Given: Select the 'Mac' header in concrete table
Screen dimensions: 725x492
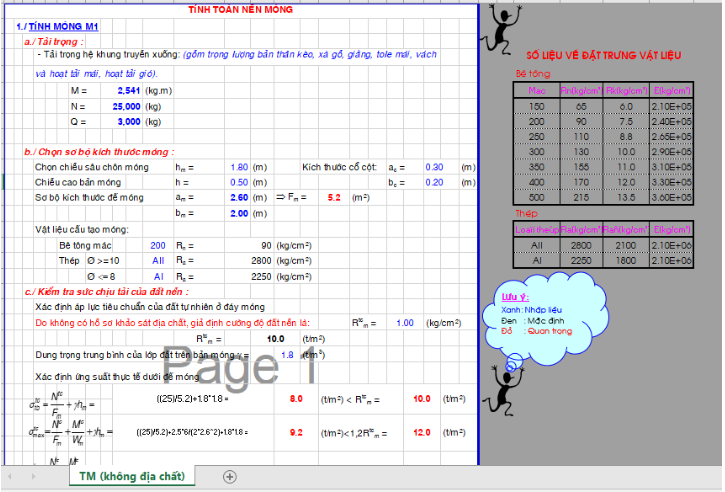Looking at the screenshot, I should tap(537, 91).
